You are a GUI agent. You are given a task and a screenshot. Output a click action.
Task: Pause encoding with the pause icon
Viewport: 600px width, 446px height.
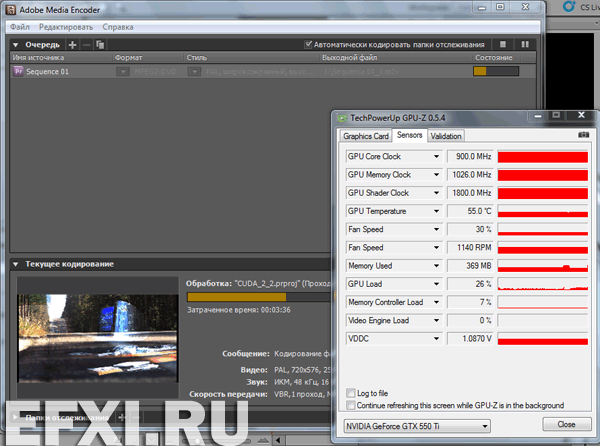point(525,44)
